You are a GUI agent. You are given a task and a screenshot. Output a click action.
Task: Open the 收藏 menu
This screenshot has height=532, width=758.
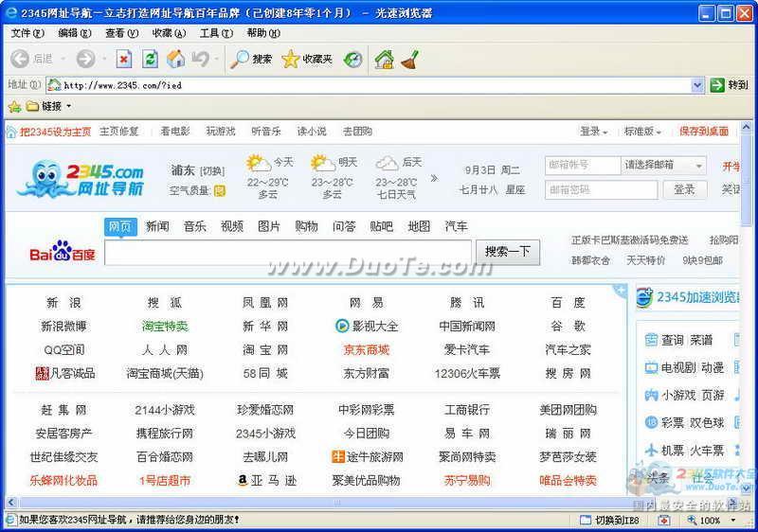pos(169,33)
